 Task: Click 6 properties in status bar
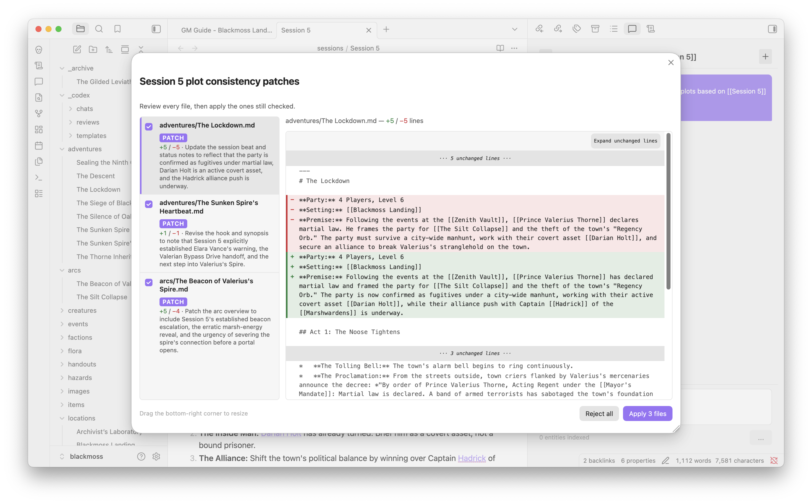[x=638, y=460]
